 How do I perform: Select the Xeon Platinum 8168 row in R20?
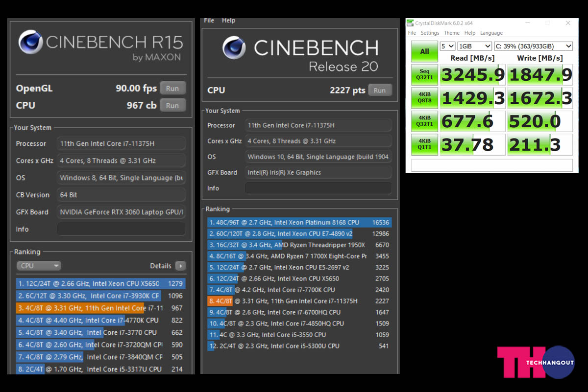299,222
